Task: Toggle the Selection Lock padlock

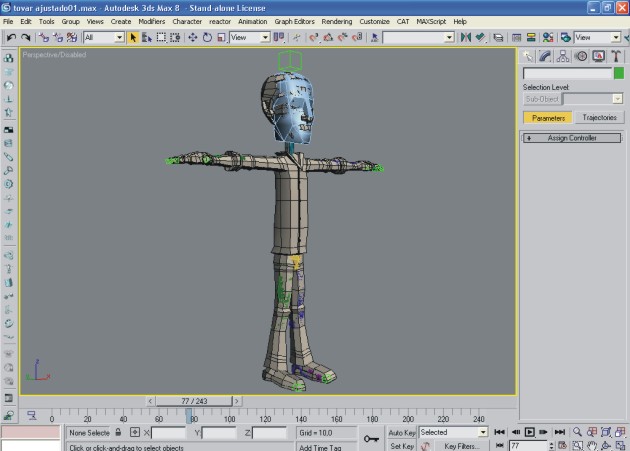Action: [118, 432]
